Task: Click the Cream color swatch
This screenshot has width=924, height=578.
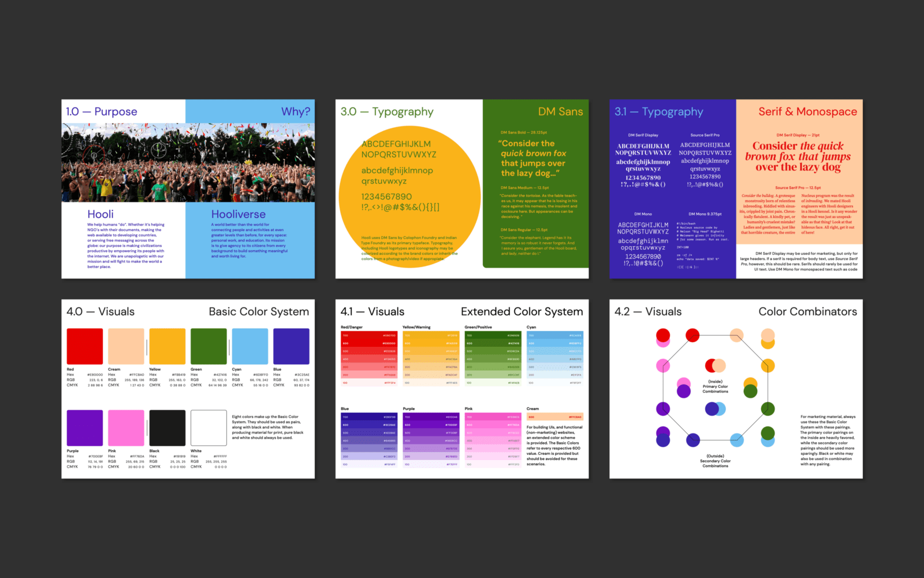Action: (x=126, y=346)
